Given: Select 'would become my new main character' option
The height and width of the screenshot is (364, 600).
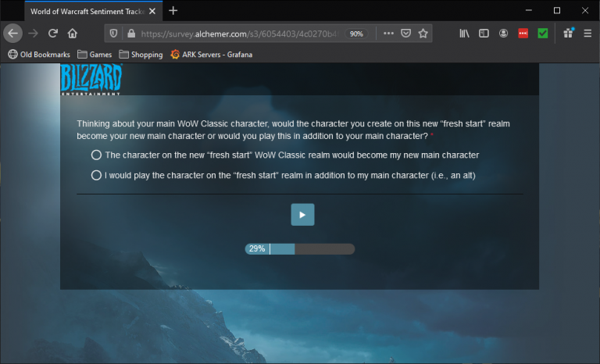Looking at the screenshot, I should [x=97, y=155].
